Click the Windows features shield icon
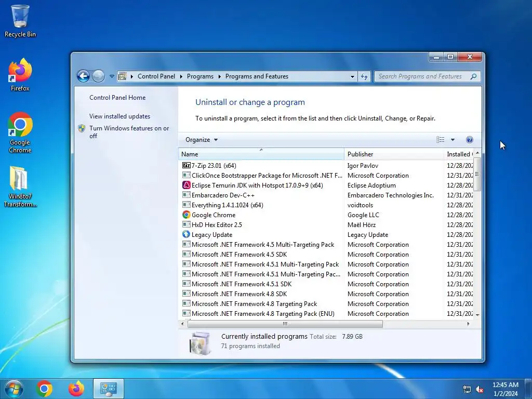 (x=82, y=128)
